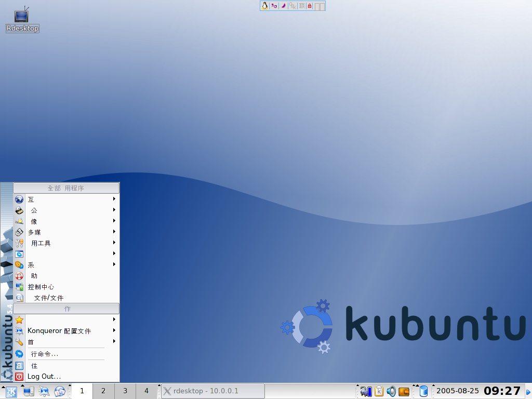Viewport: 532px width, 399px height.
Task: Click the rdesktop - 10.0.0.1 taskbar button
Action: [x=213, y=391]
